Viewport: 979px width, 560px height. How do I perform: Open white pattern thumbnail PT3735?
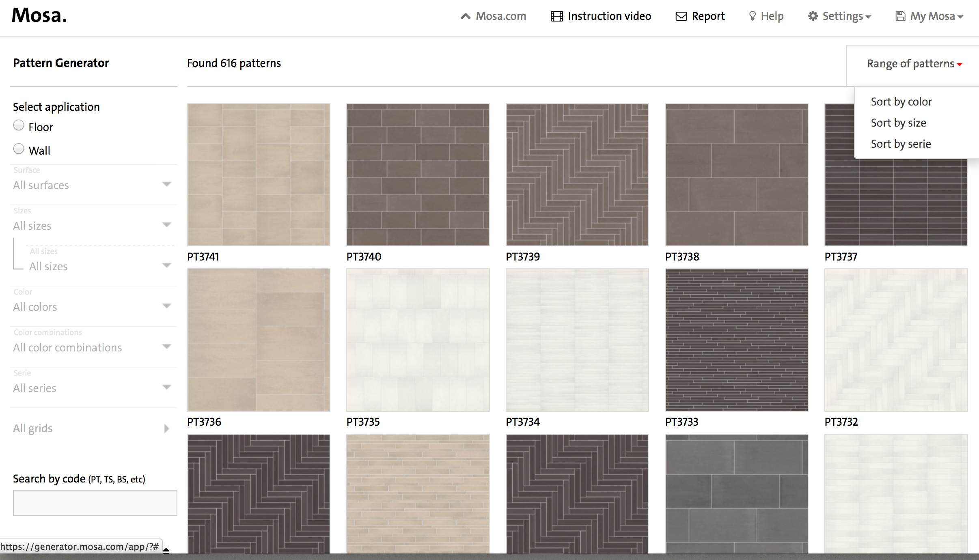coord(418,340)
